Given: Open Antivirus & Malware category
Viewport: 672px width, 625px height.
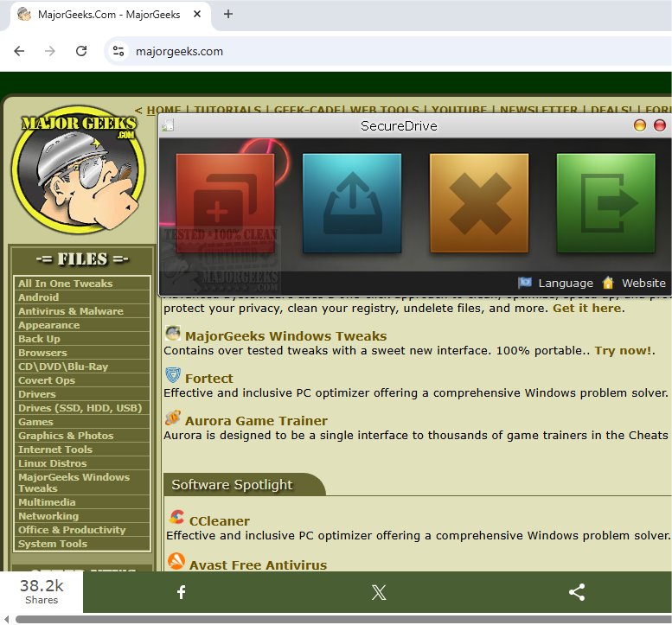Looking at the screenshot, I should [81, 311].
